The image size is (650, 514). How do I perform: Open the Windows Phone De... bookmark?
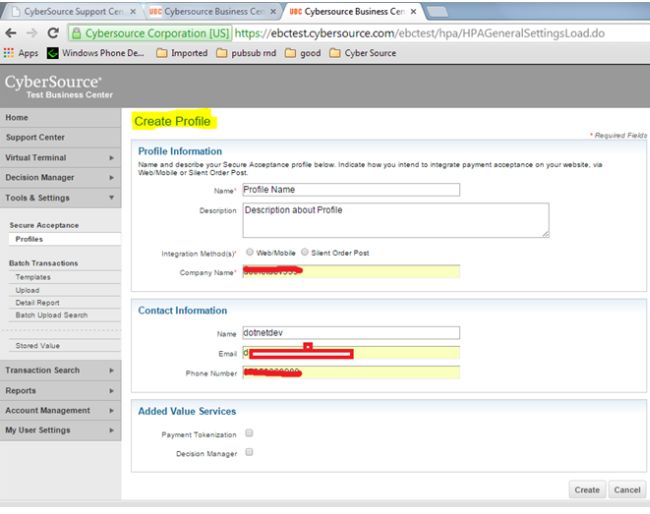click(96, 53)
